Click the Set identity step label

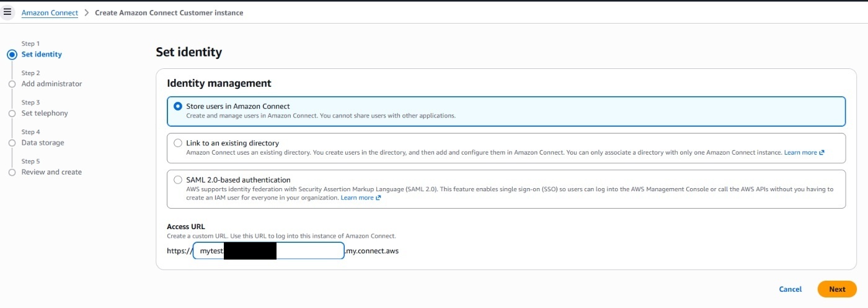click(x=42, y=54)
